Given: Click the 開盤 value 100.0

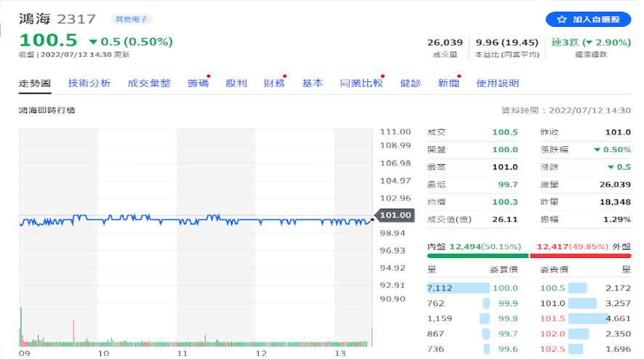Looking at the screenshot, I should (505, 150).
